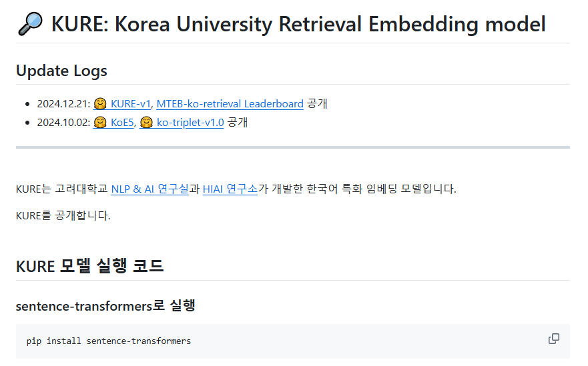The image size is (588, 366).
Task: Open the HIAI 연구소 link
Action: [x=230, y=189]
